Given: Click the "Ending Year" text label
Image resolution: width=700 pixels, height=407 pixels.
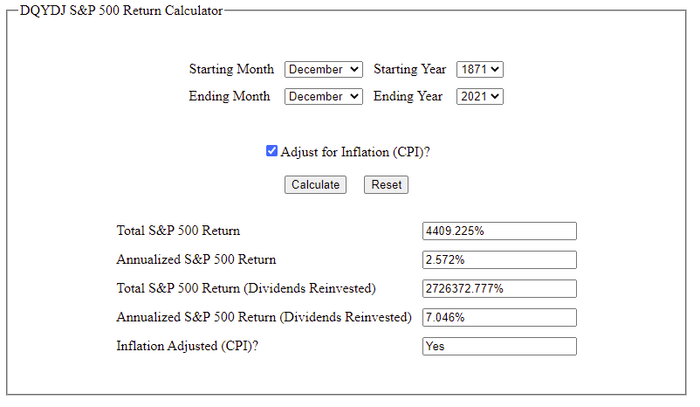Looking at the screenshot, I should tap(410, 97).
